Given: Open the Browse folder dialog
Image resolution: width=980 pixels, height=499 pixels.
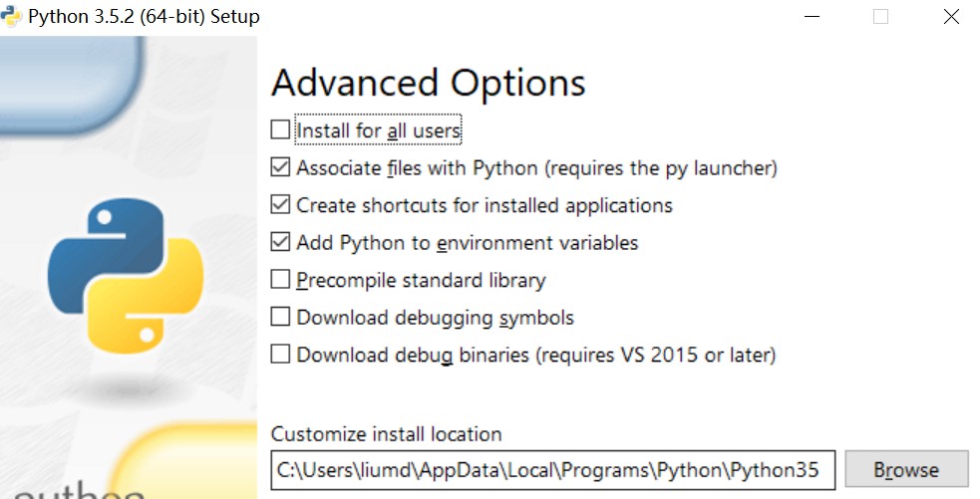Looking at the screenshot, I should [x=906, y=470].
